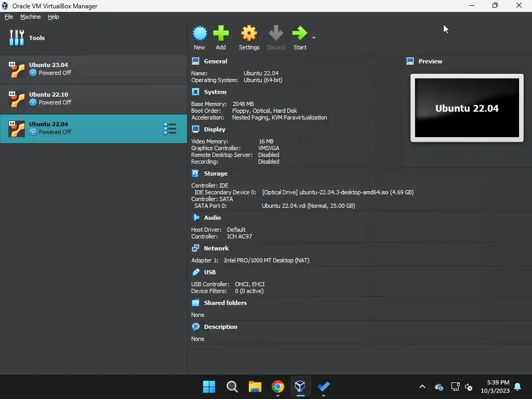Click the Display section screen icon
532x399 pixels.
(x=195, y=129)
